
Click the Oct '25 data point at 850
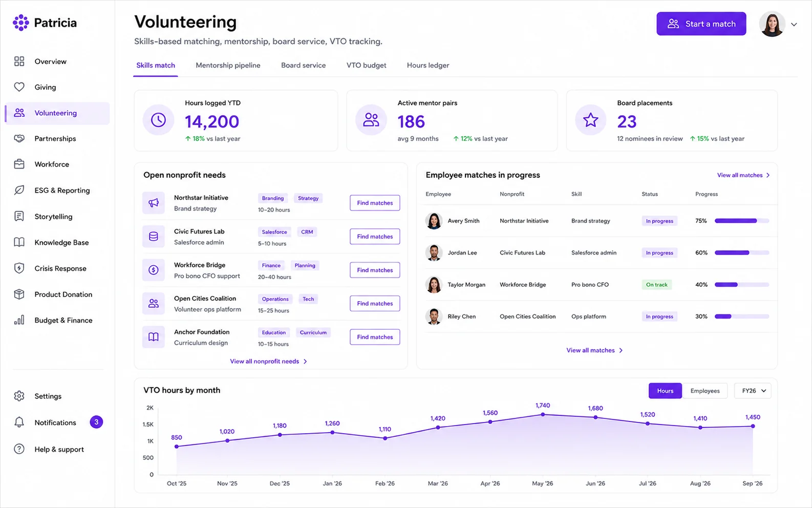pyautogui.click(x=177, y=447)
